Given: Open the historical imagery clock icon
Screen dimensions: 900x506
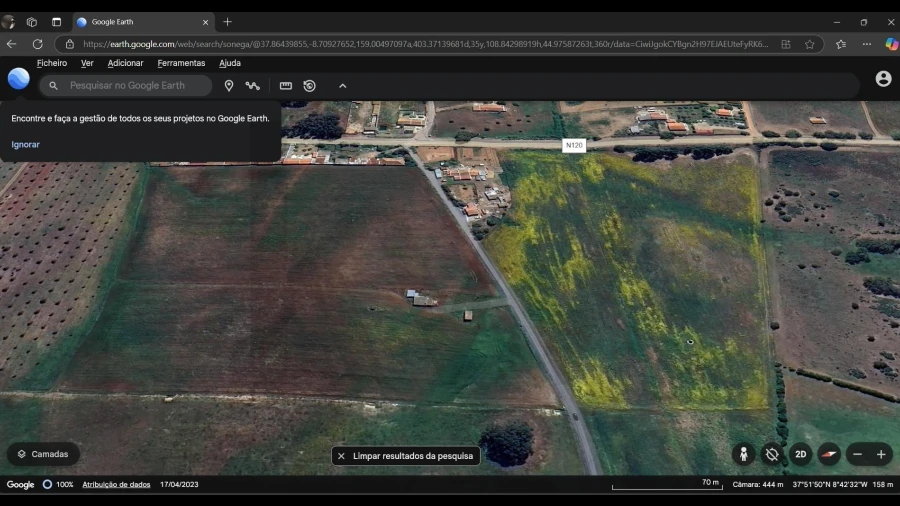Looking at the screenshot, I should [x=310, y=86].
